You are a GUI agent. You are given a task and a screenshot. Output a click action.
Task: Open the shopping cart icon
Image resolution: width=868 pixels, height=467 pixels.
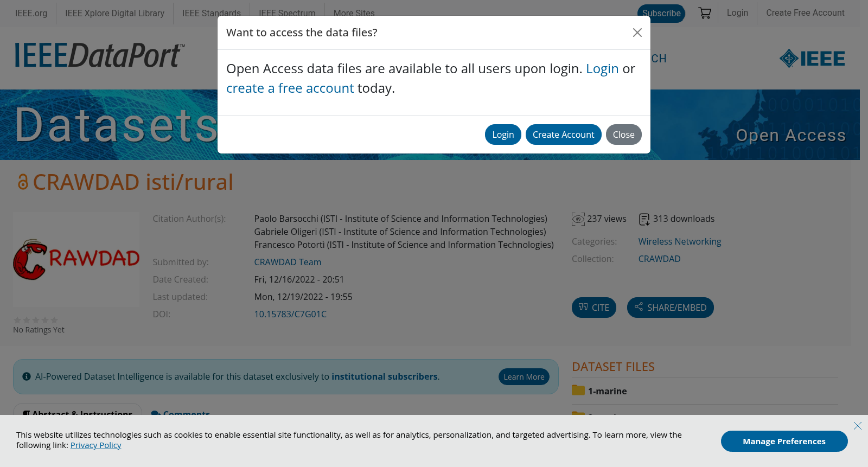pos(705,13)
